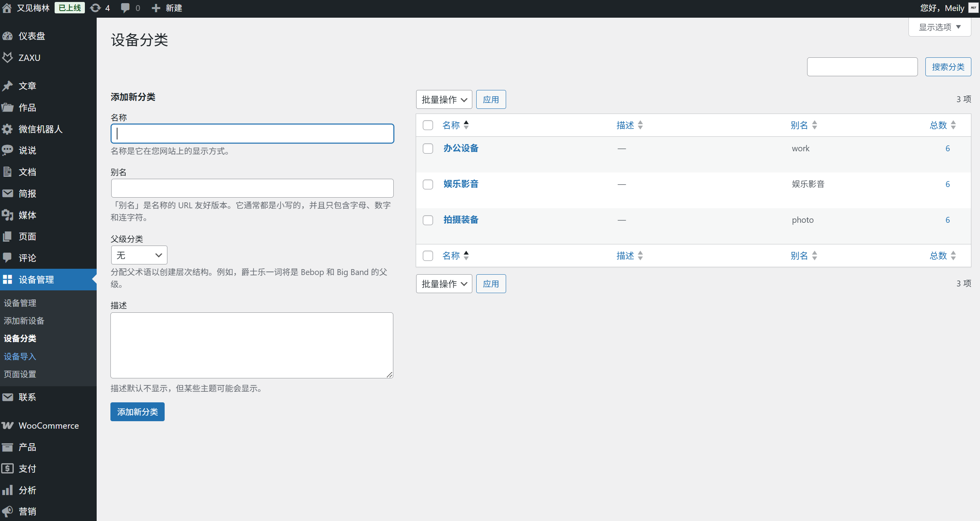Image resolution: width=980 pixels, height=521 pixels.
Task: Open the 父级分类 dropdown showing 无
Action: pos(139,255)
